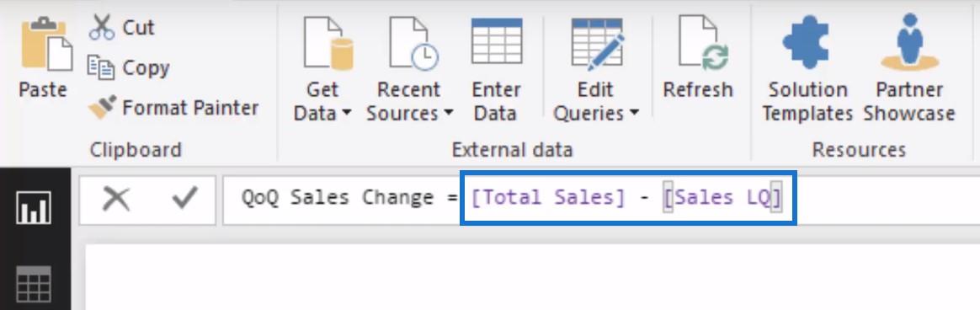Expand the Recent Sources dropdown arrow
The image size is (980, 310).
coord(448,114)
